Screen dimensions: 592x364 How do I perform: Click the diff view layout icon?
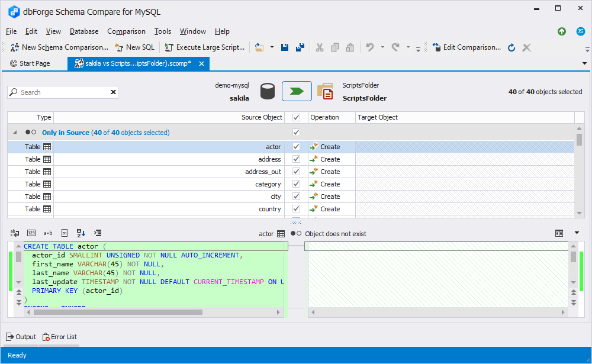point(559,233)
